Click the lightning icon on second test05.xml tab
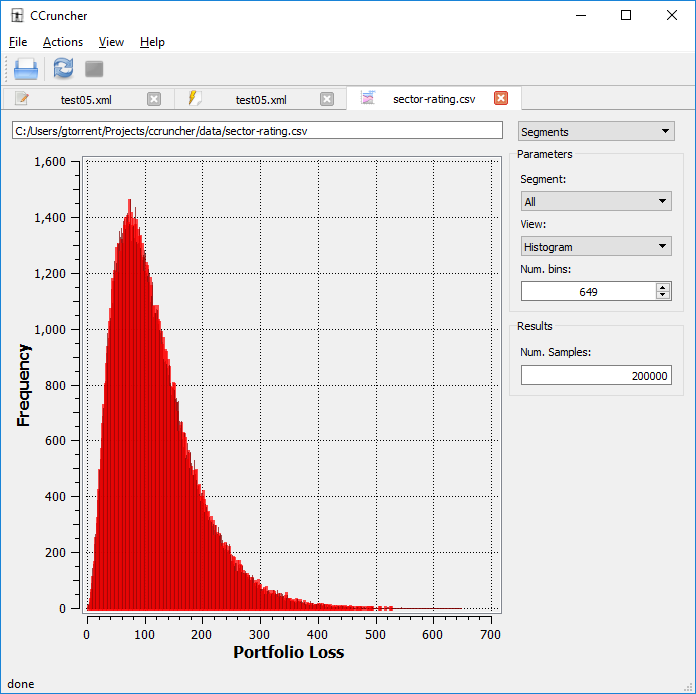The image size is (696, 694). (195, 98)
